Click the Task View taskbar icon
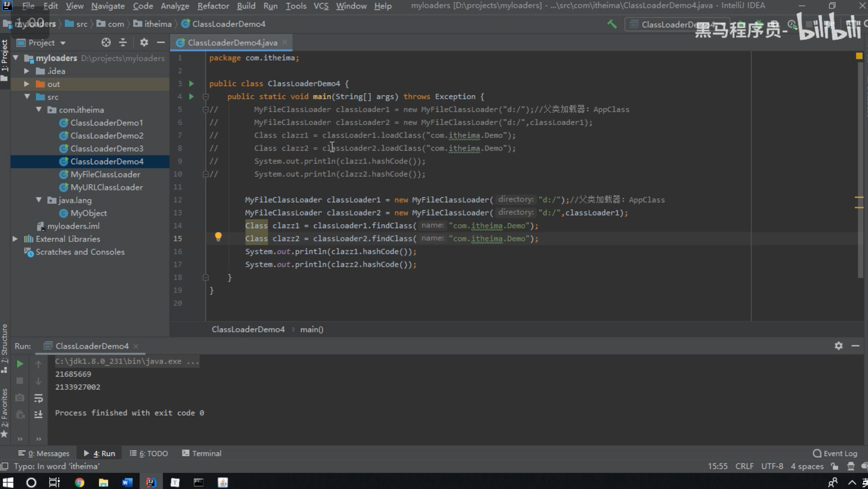Viewport: 868px width, 489px height. click(x=55, y=482)
